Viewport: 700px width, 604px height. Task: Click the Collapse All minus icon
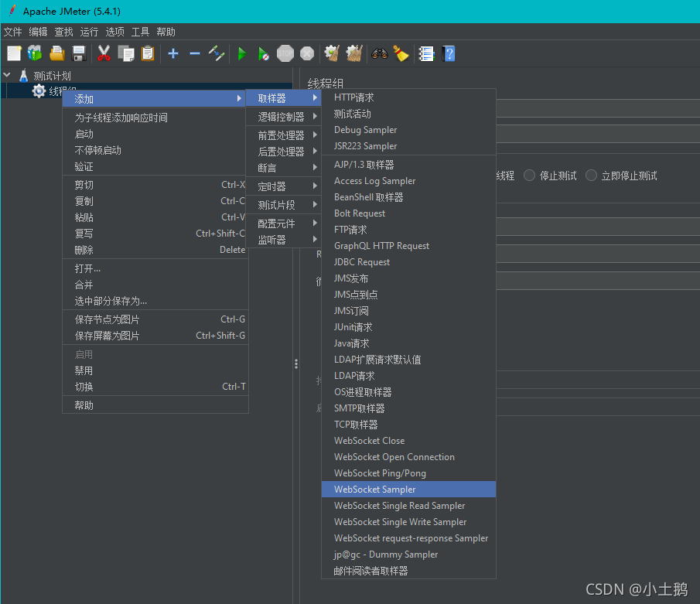[195, 53]
